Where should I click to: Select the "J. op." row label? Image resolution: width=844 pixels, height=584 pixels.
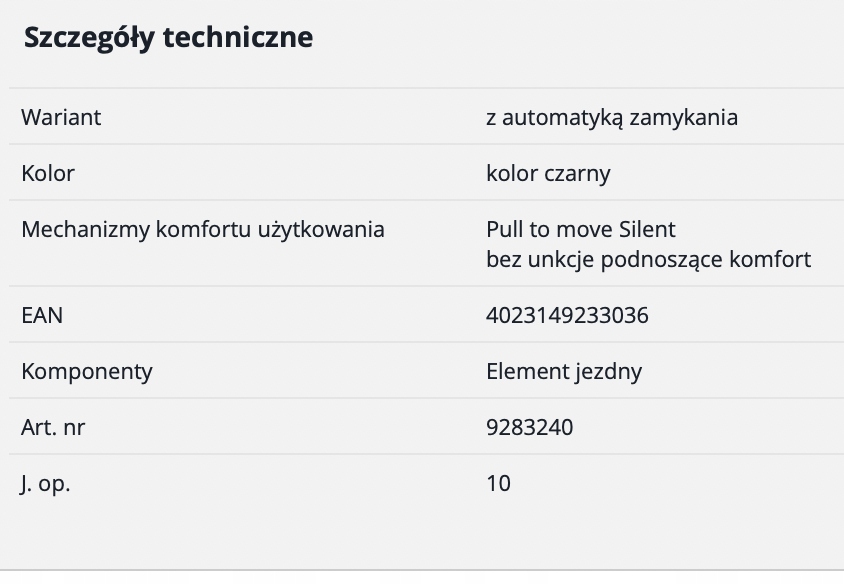(x=46, y=483)
